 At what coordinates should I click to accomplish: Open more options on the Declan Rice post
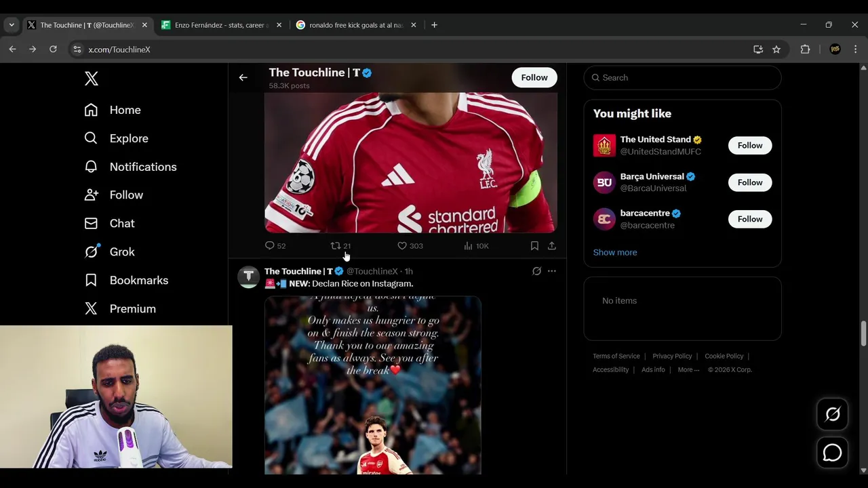(x=552, y=271)
